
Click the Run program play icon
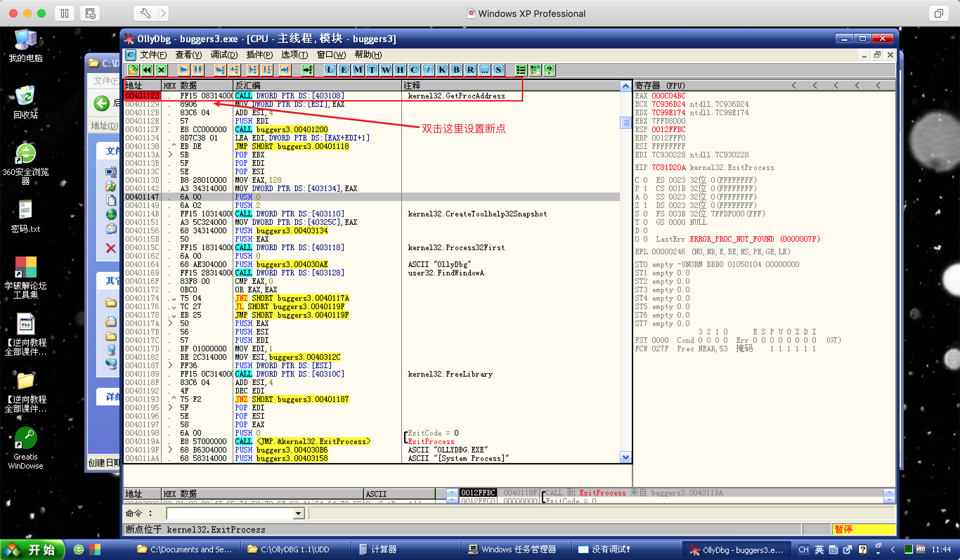[183, 70]
